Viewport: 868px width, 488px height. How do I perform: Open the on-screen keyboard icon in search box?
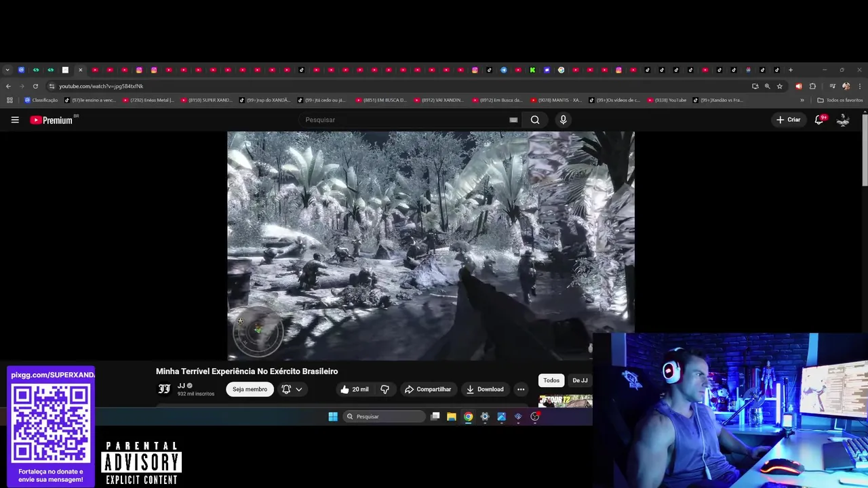(x=513, y=120)
